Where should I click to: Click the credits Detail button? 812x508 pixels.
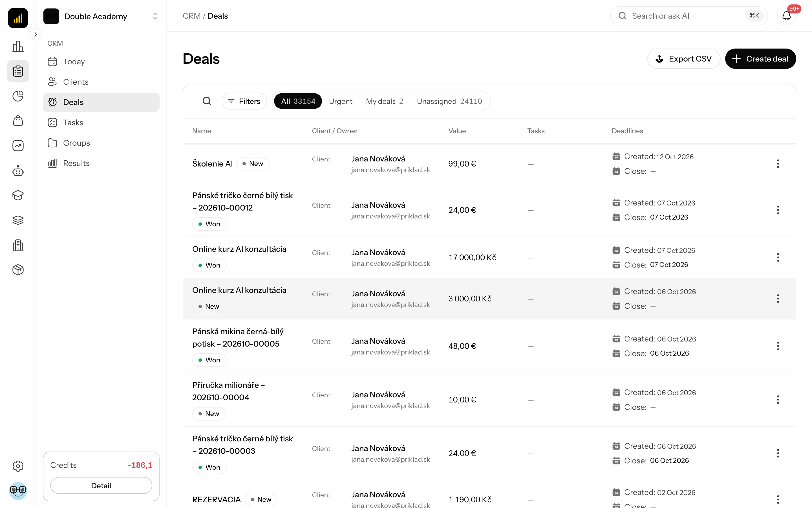point(101,485)
